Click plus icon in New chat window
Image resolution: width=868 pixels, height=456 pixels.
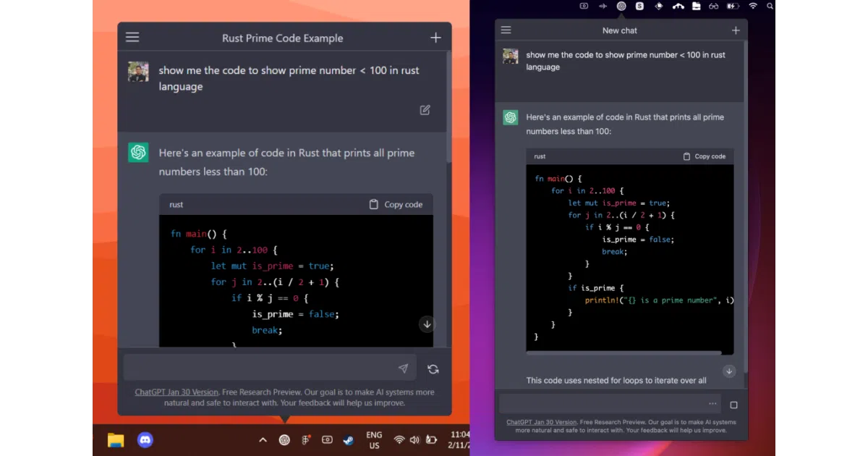(x=736, y=30)
